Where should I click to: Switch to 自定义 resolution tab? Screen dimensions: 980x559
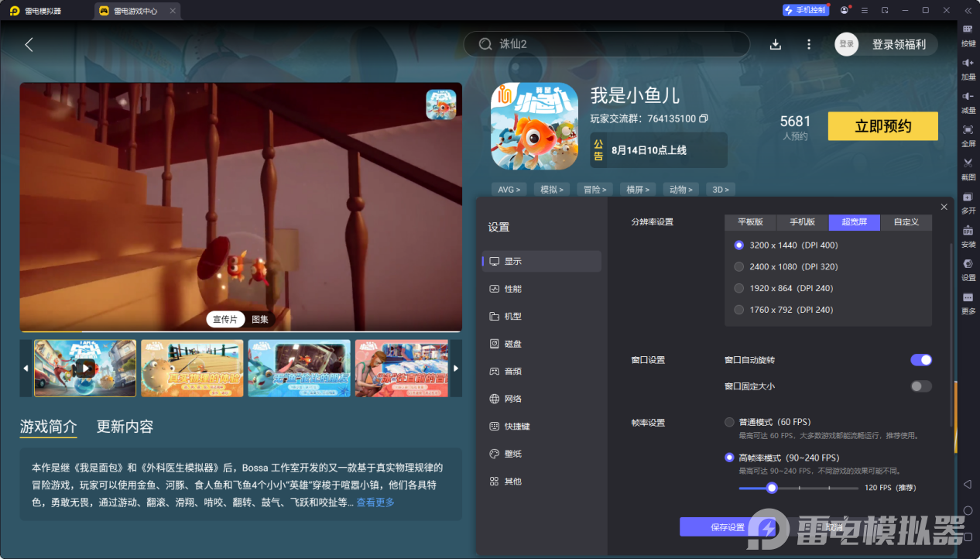(906, 222)
